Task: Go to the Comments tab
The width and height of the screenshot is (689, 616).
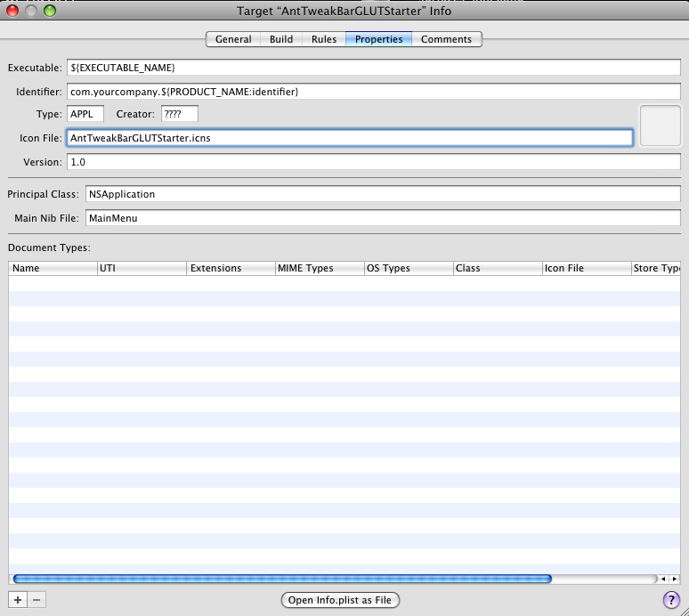Action: pos(446,39)
